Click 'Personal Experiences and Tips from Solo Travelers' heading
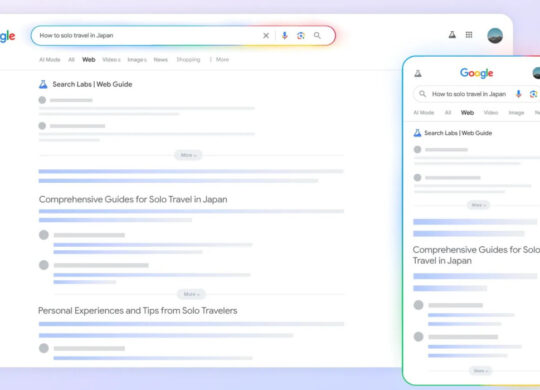Viewport: 540px width, 390px height. click(138, 311)
